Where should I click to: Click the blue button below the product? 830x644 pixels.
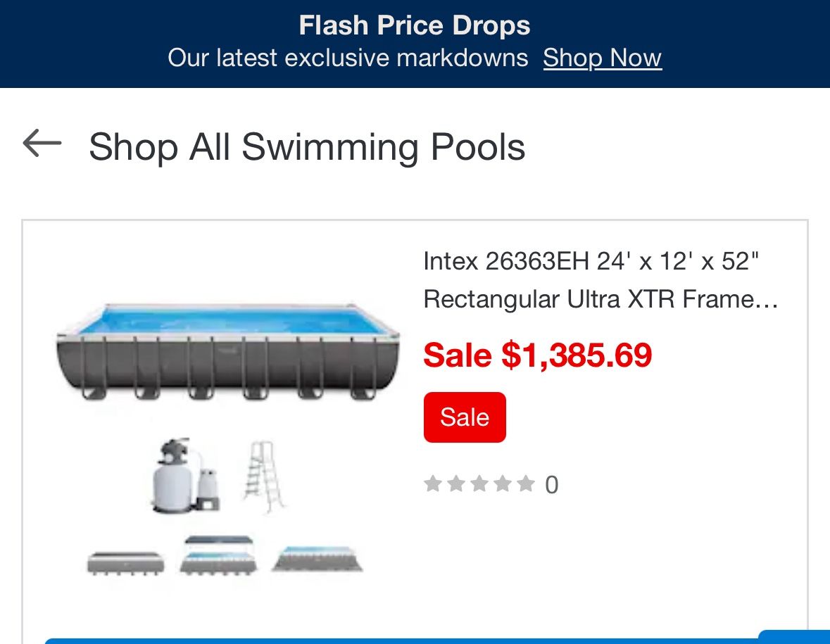pos(401,640)
